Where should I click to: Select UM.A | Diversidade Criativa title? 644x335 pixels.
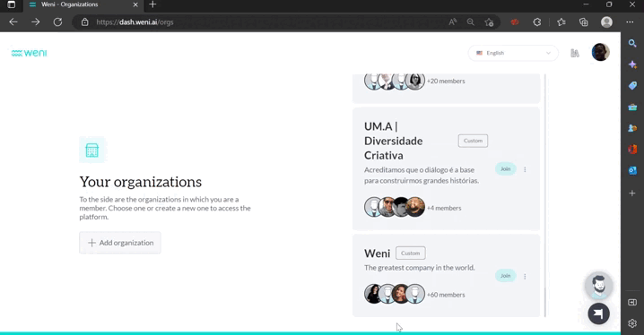coord(393,141)
